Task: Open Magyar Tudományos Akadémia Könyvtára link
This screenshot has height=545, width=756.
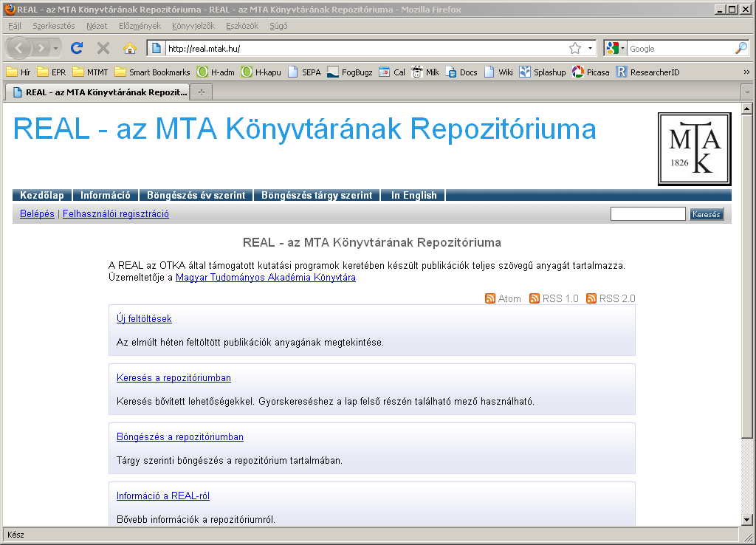Action: [x=266, y=278]
